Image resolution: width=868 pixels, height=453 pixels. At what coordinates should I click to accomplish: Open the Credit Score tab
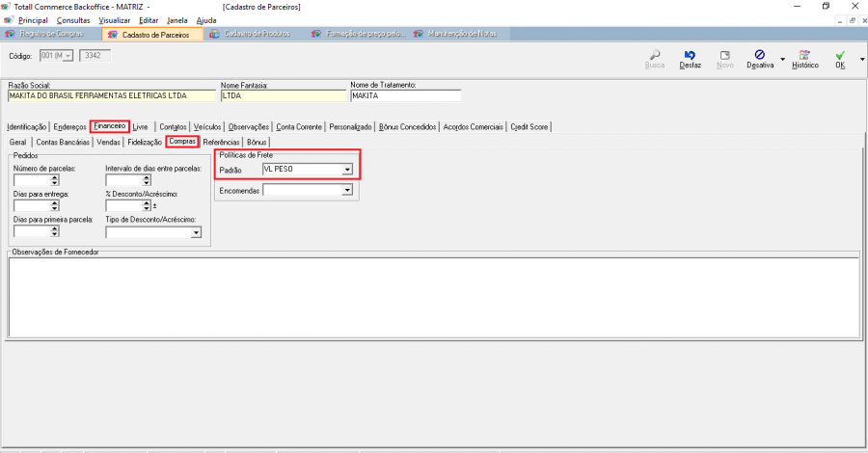point(529,126)
